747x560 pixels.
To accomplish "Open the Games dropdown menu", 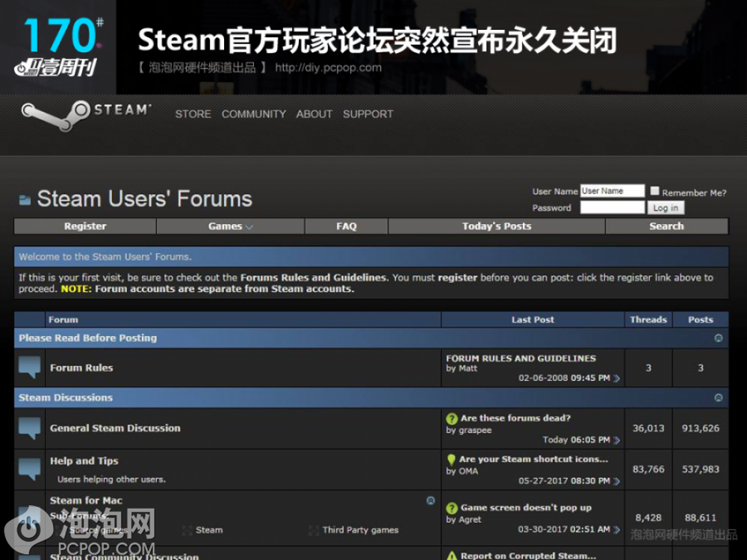I will (x=230, y=226).
